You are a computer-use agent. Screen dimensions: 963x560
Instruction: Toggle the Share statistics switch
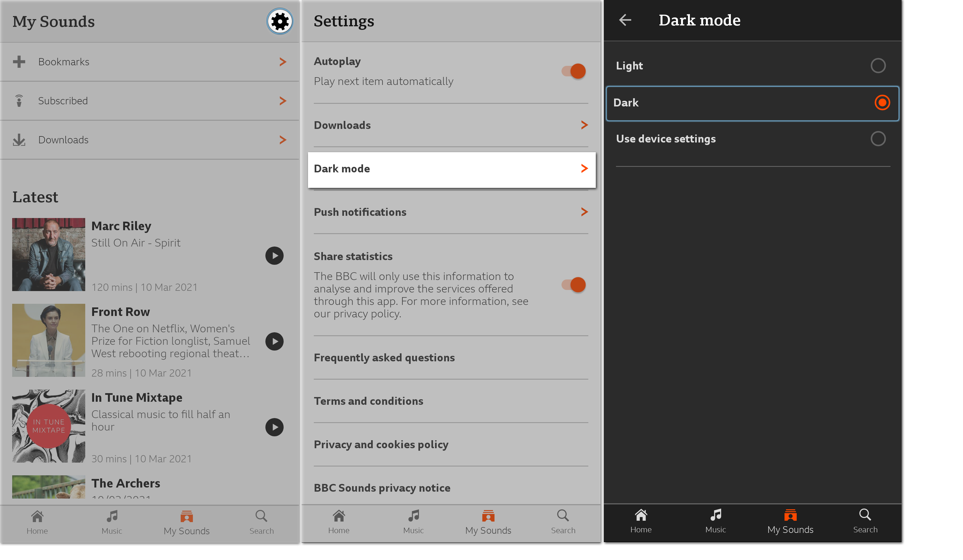tap(573, 285)
